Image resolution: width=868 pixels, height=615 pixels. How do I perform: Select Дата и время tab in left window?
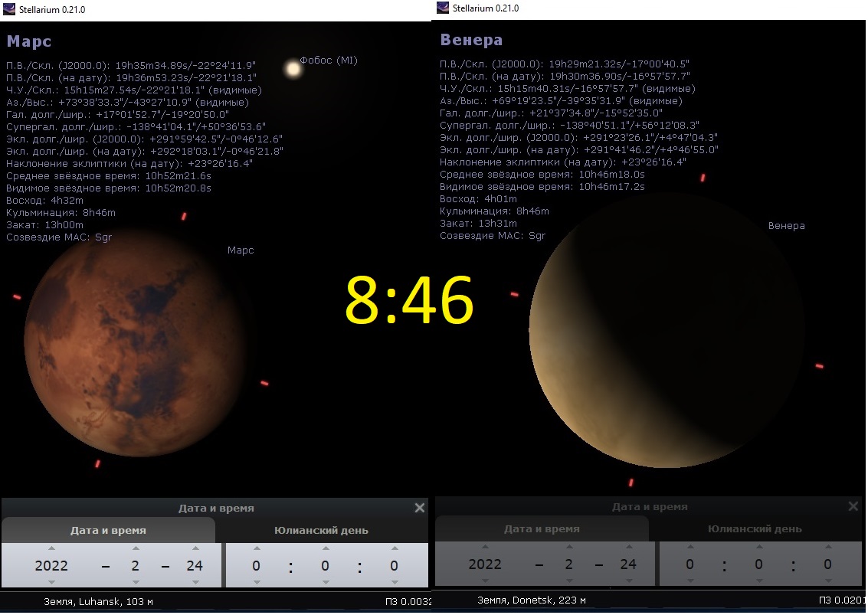(108, 530)
